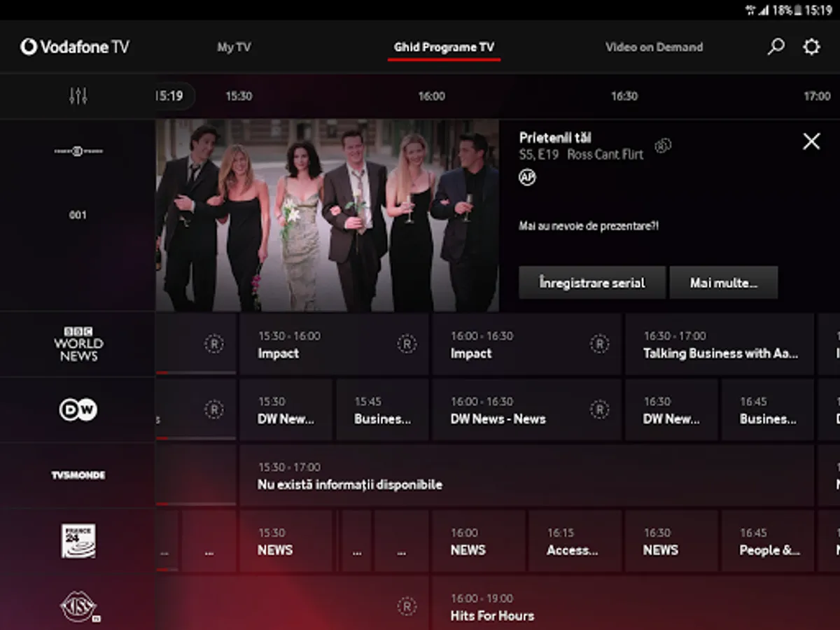Click the Mai multe... button
Screen dimensions: 840x630
(x=724, y=283)
